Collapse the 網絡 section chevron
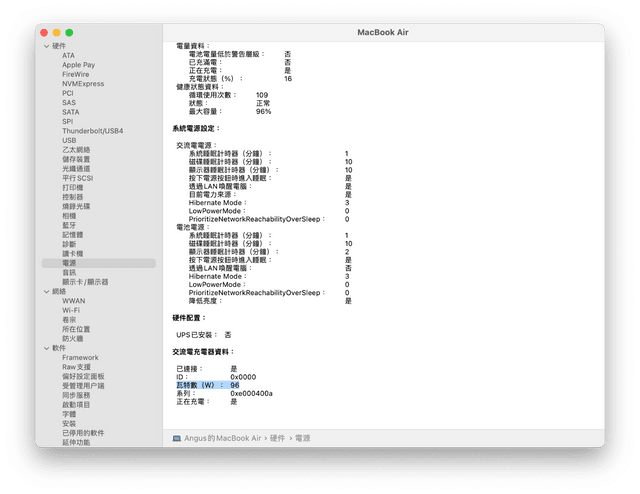This screenshot has width=640, height=494. click(47, 292)
